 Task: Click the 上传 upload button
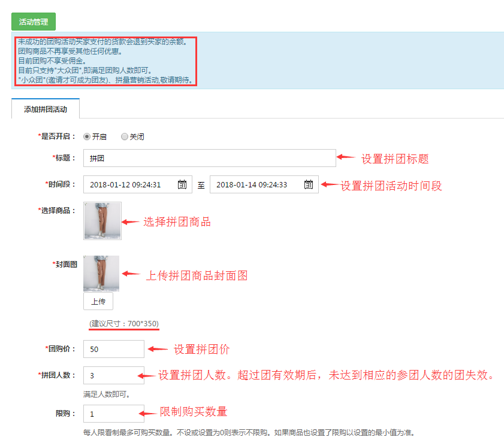click(98, 301)
